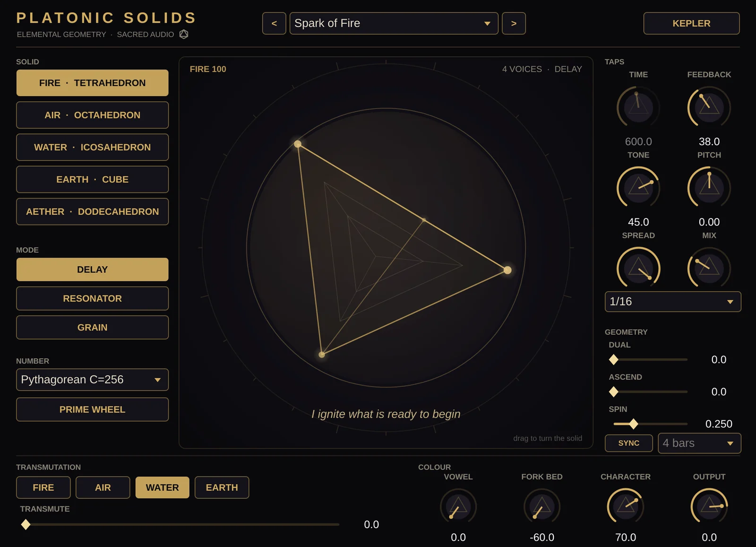Select Earth Cube solid
Screen dimensions: 756x547
[93, 179]
